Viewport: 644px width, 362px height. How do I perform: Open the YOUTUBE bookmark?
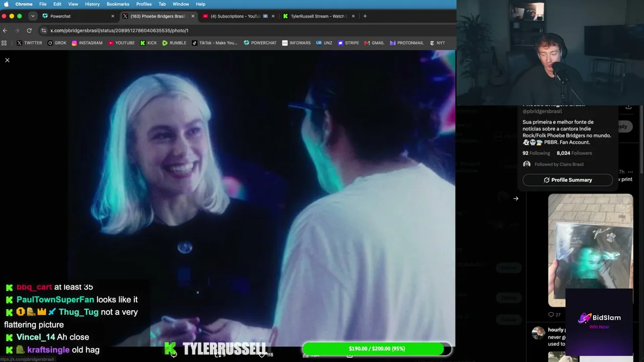[x=121, y=43]
